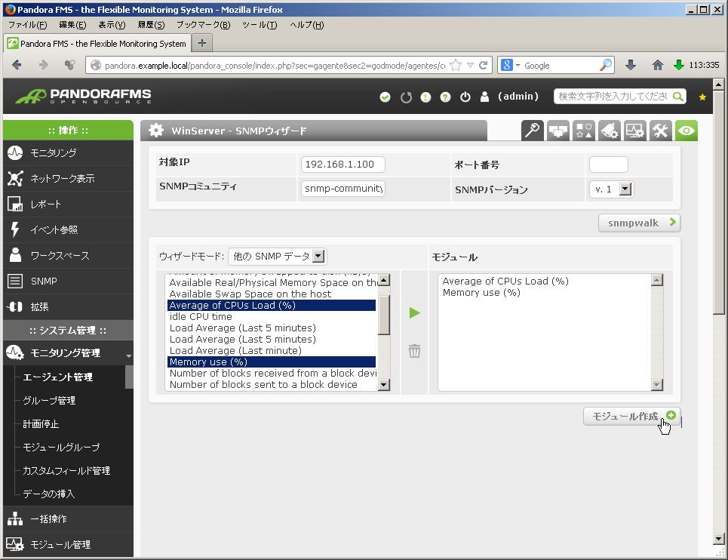Open グループ管理 in sidebar
Viewport: 728px width, 560px height.
coord(49,400)
